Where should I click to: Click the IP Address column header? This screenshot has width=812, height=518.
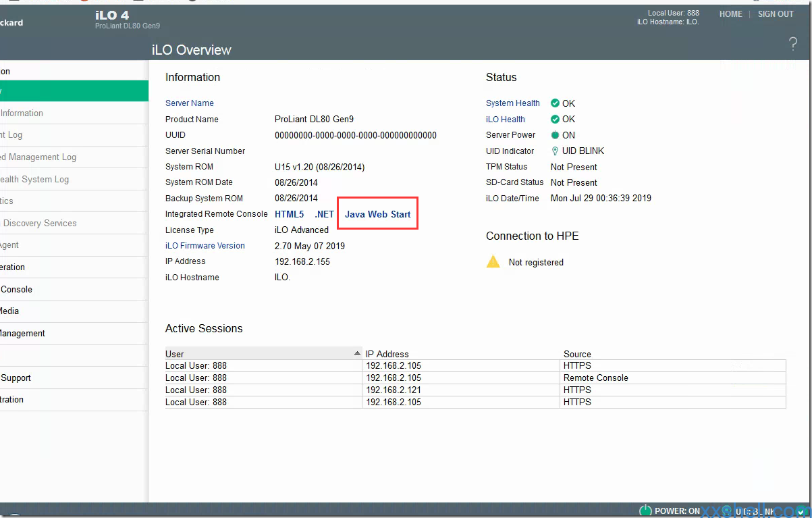[387, 354]
